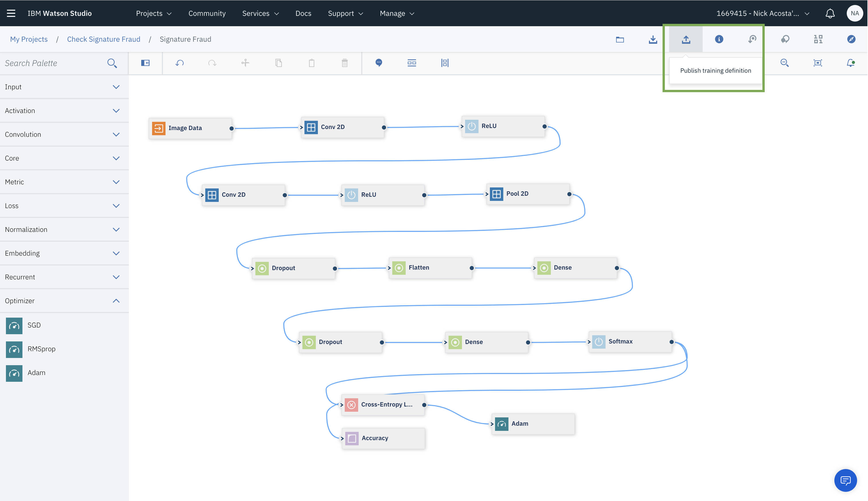Screen dimensions: 868x501
Task: Expand the Normalization palette category
Action: (64, 229)
